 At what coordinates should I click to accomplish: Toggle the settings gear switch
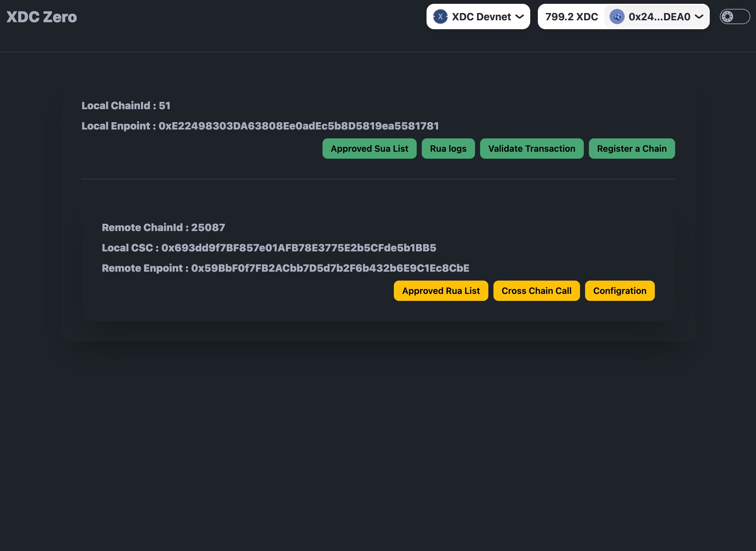pos(734,16)
